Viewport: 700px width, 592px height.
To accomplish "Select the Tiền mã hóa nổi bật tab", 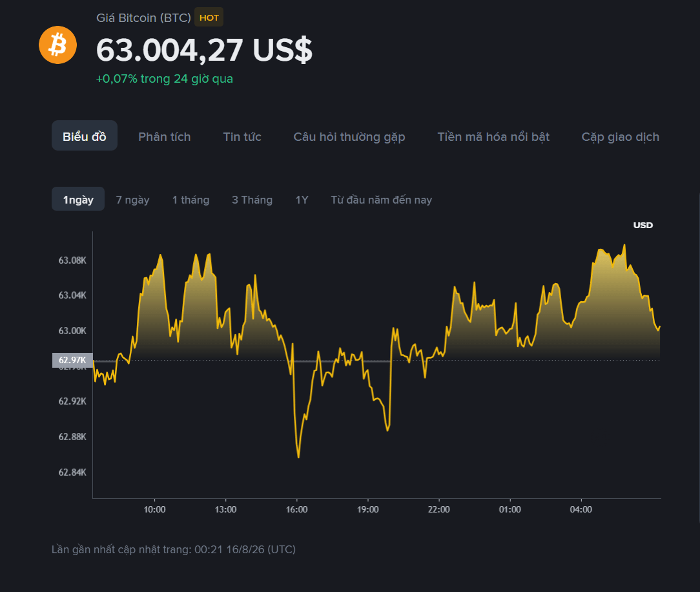I will (x=493, y=137).
